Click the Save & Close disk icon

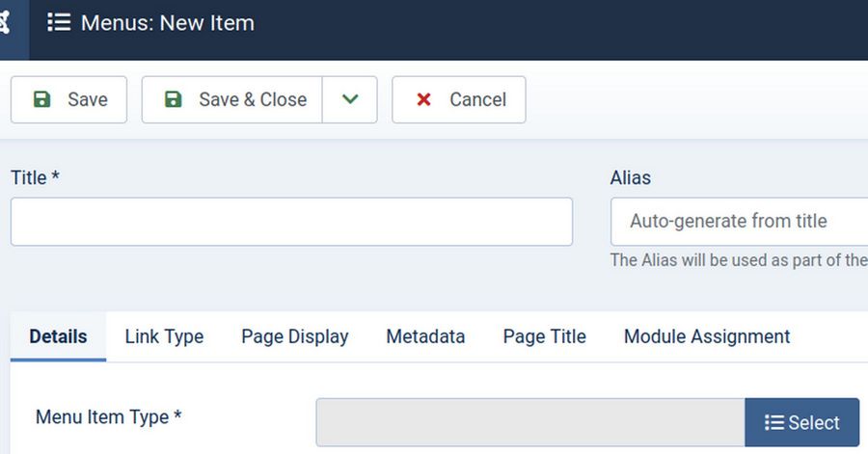[174, 99]
